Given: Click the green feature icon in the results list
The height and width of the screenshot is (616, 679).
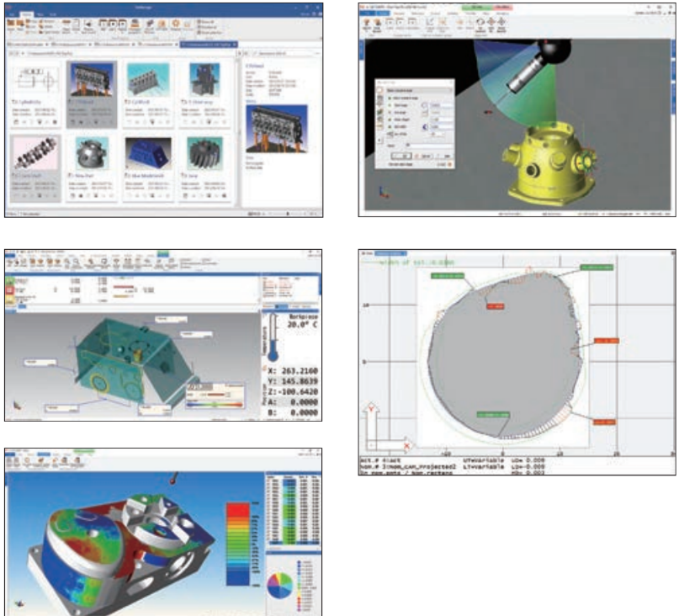Looking at the screenshot, I should 11,280.
